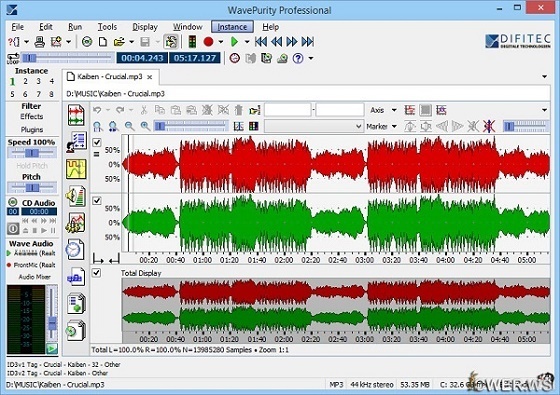Open the Marker dropdown
The width and height of the screenshot is (560, 395).
382,126
